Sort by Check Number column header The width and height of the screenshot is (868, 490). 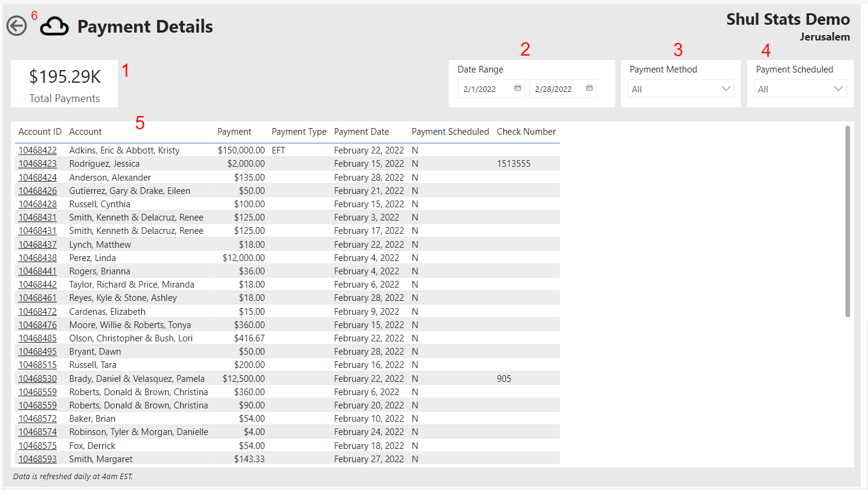click(x=526, y=131)
